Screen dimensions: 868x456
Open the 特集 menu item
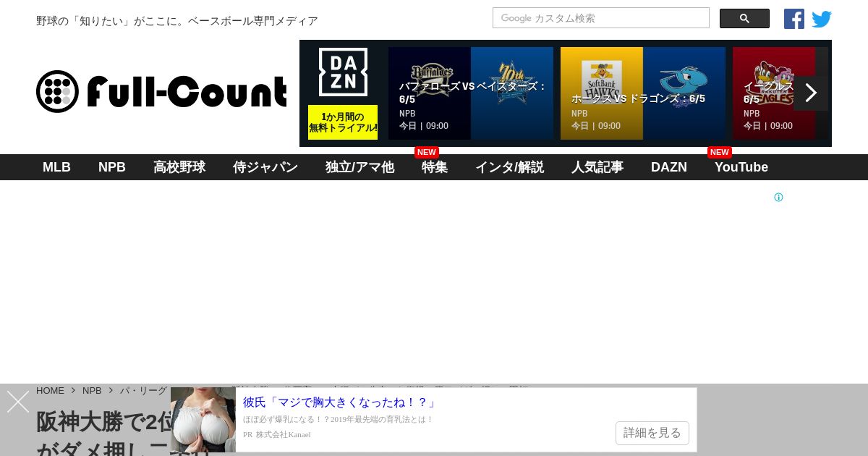coord(435,167)
